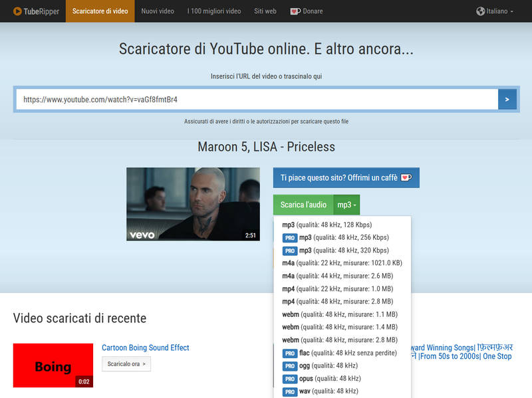Screen dimensions: 532x398
Task: Click the TubeRipper brand name
Action: click(41, 11)
